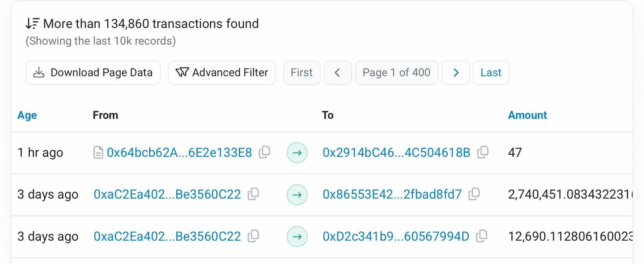Open recipient address 0x86553E42...2fbad8fd7

(392, 194)
